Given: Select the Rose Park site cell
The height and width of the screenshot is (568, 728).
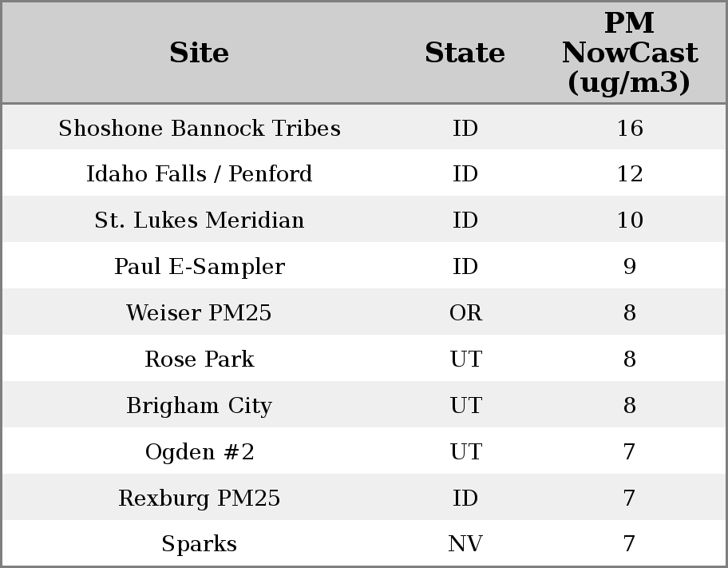Looking at the screenshot, I should (200, 359).
